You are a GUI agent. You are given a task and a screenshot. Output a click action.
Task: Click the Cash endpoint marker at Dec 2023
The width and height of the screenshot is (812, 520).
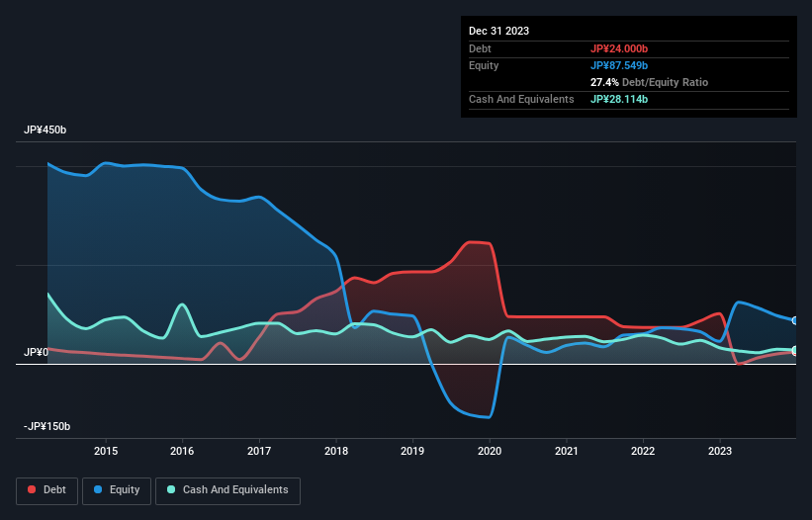click(x=795, y=350)
